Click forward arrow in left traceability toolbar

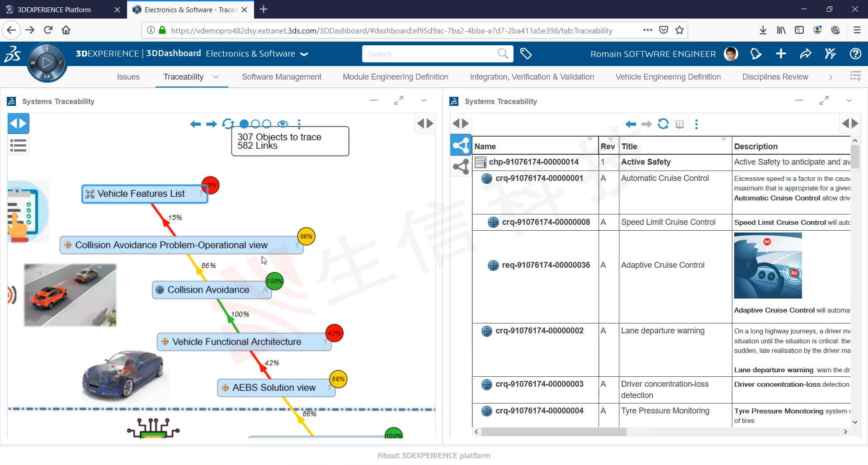212,124
